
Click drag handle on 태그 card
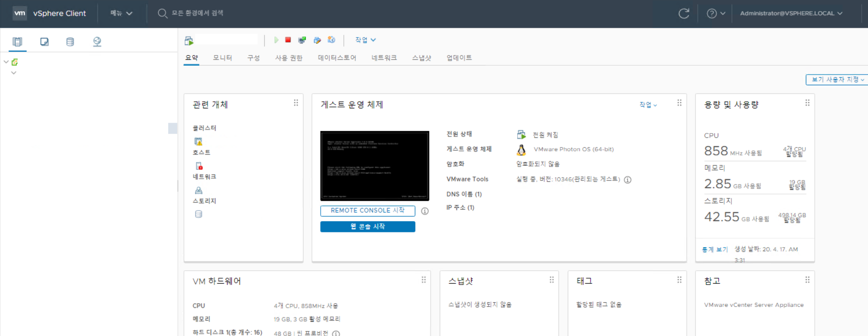click(679, 280)
